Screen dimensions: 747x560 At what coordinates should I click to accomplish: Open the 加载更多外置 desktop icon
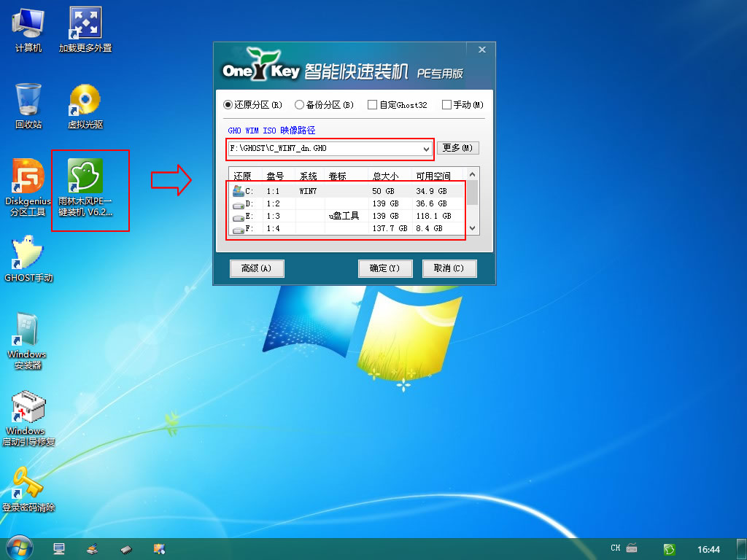[86, 23]
